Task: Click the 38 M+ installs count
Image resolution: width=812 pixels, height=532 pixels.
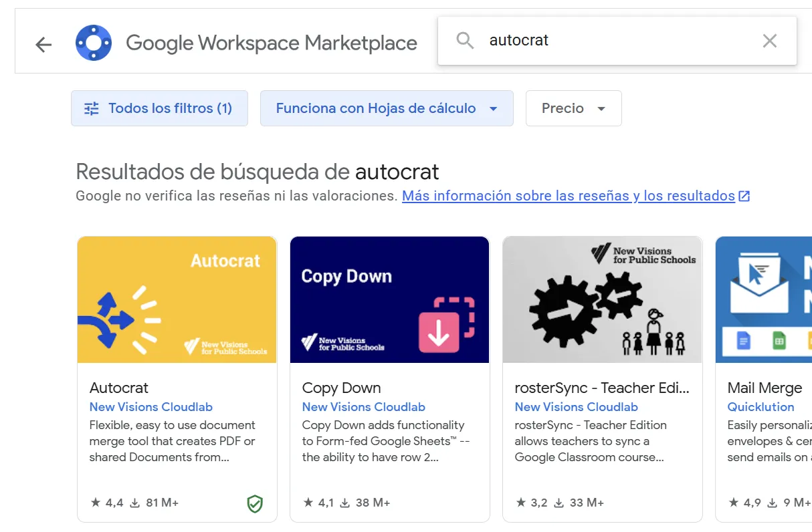Action: 373,503
